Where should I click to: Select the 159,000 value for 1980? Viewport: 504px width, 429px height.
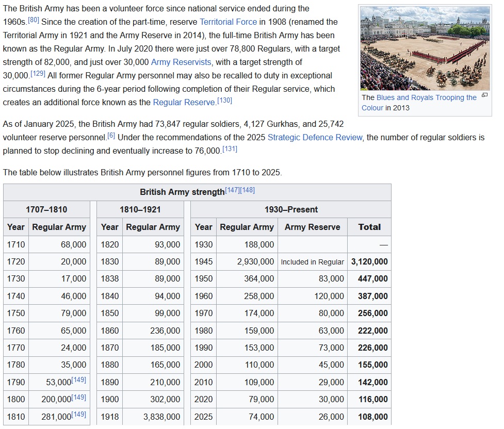pos(259,331)
